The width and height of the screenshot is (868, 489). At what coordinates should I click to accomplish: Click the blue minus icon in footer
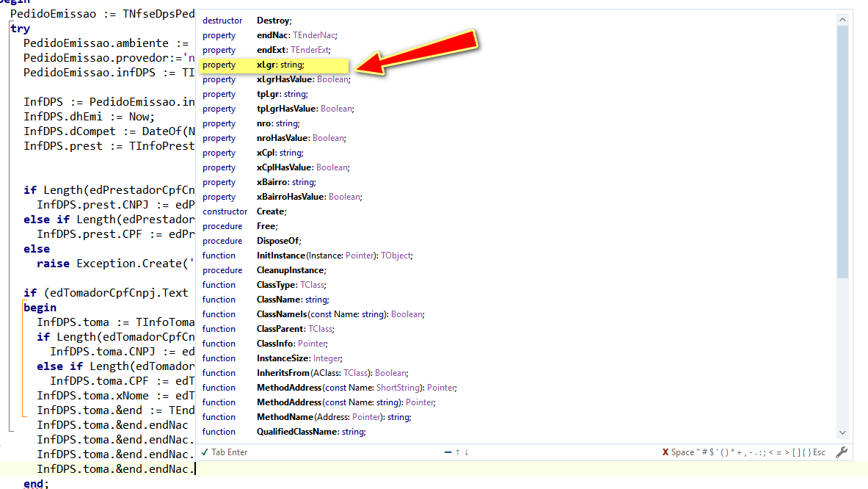click(448, 452)
